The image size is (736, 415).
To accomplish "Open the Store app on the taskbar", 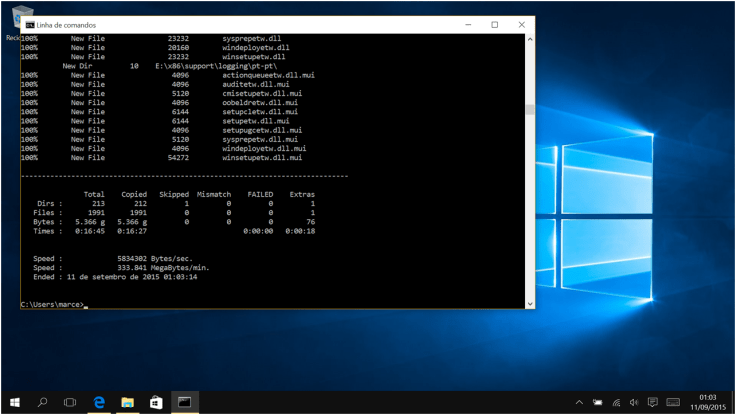I will point(156,402).
